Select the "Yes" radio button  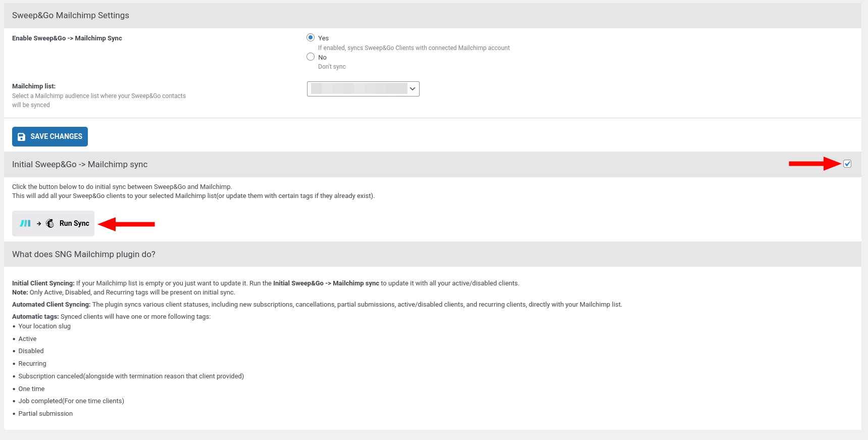(311, 38)
